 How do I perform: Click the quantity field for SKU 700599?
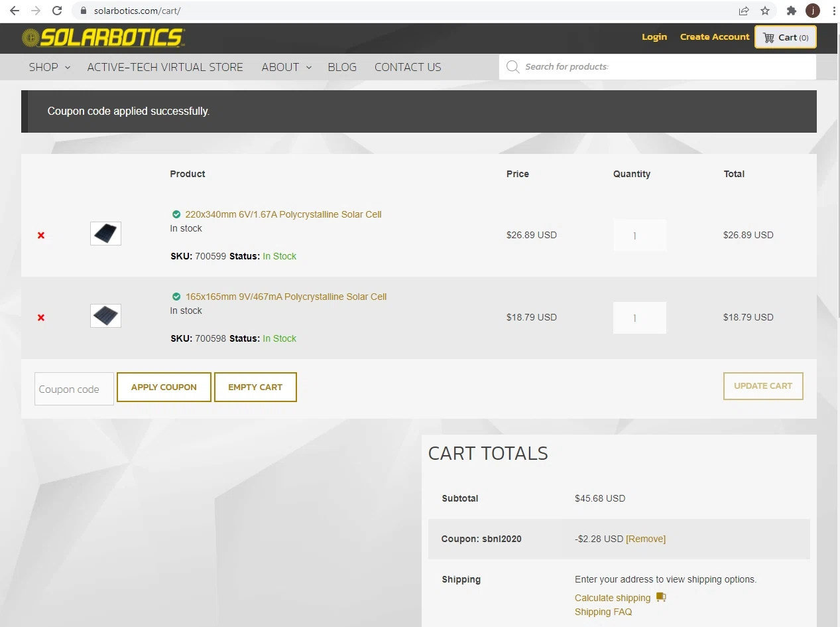[640, 235]
